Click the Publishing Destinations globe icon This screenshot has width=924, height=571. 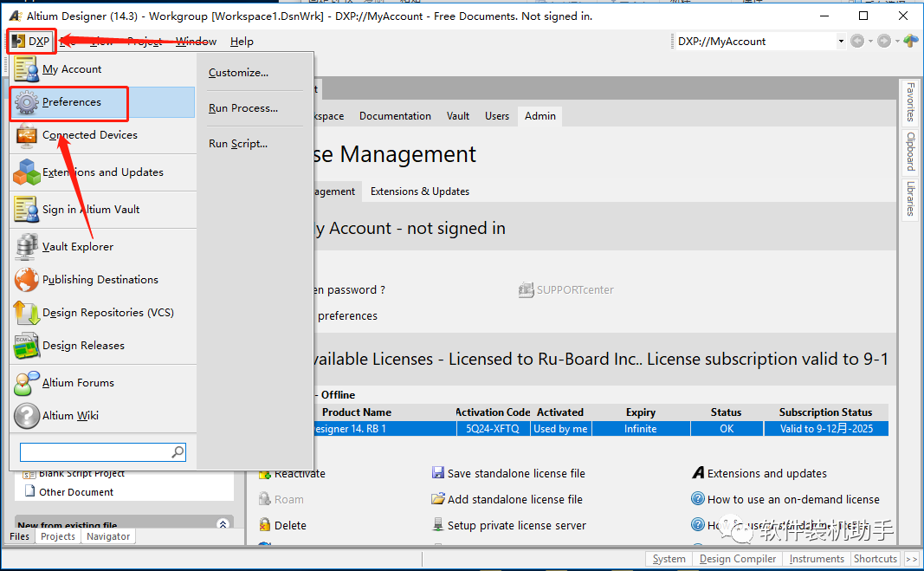pos(27,280)
